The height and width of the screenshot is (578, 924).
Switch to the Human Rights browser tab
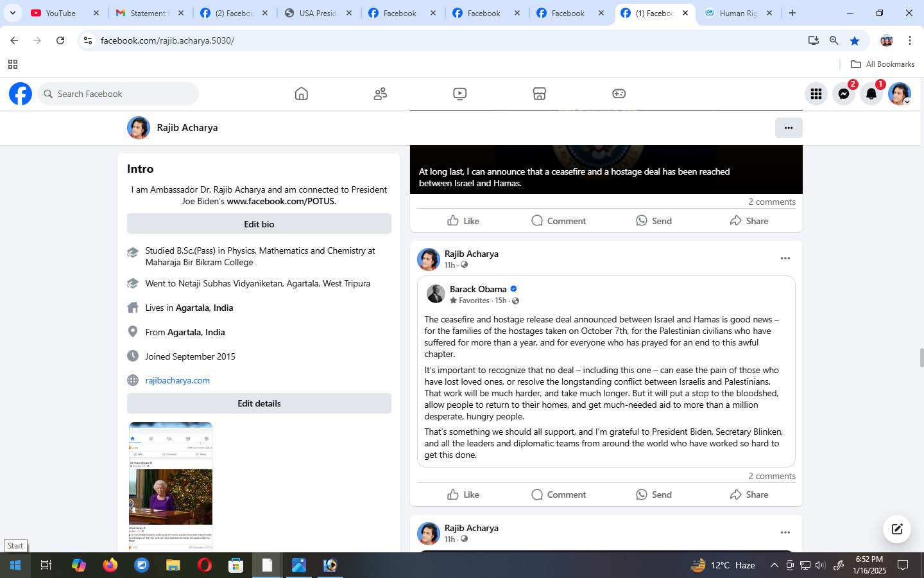tap(738, 13)
